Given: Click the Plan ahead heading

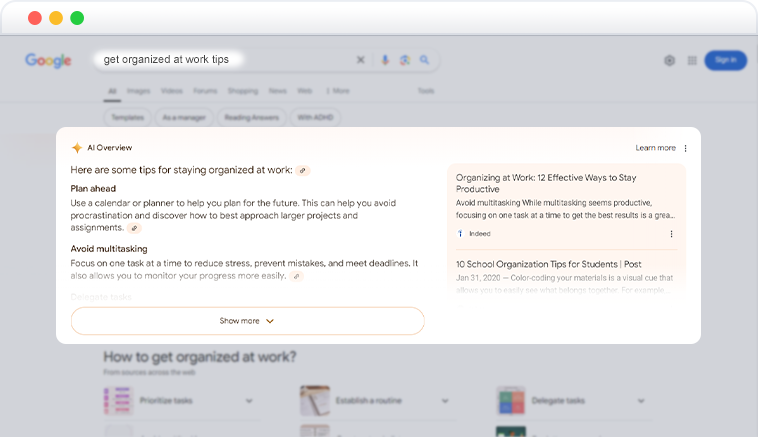Looking at the screenshot, I should (x=93, y=189).
